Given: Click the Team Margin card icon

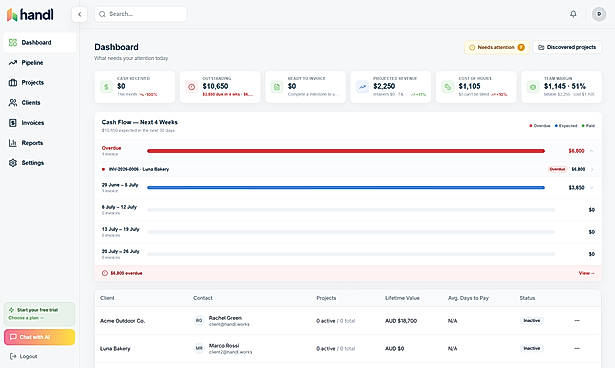Looking at the screenshot, I should click(533, 87).
